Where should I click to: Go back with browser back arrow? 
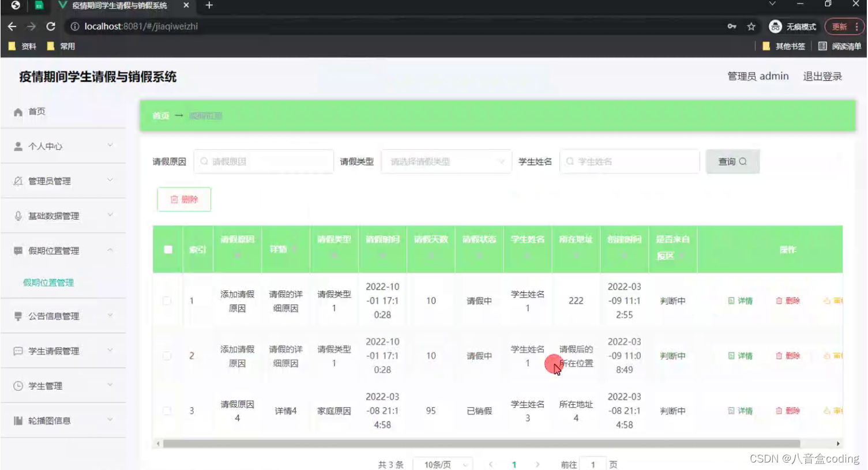pos(12,27)
